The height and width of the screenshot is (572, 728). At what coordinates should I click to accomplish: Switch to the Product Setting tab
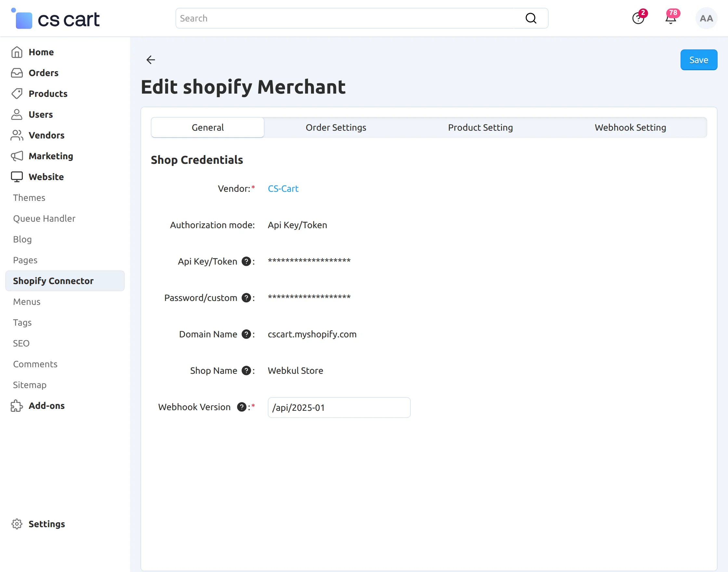480,128
